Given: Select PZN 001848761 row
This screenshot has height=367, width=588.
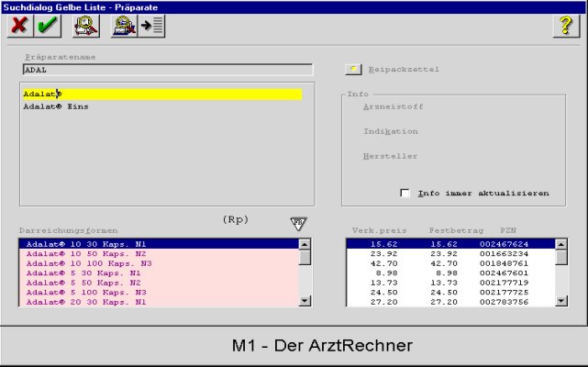Looking at the screenshot, I should pos(450,263).
